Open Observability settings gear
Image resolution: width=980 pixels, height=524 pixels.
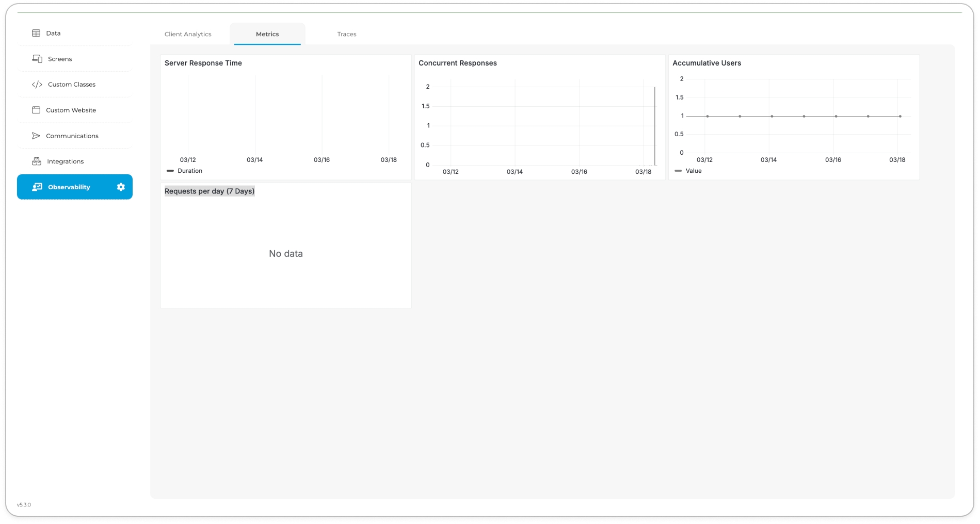click(x=121, y=187)
